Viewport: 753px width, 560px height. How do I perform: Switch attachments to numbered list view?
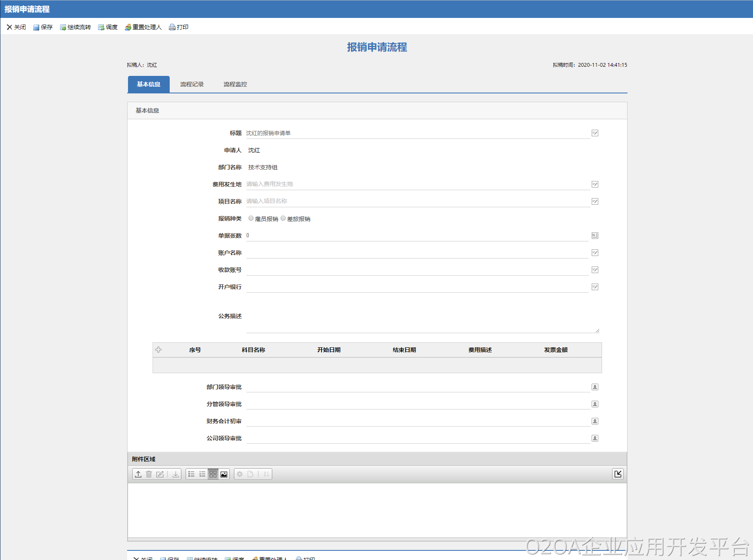point(202,474)
